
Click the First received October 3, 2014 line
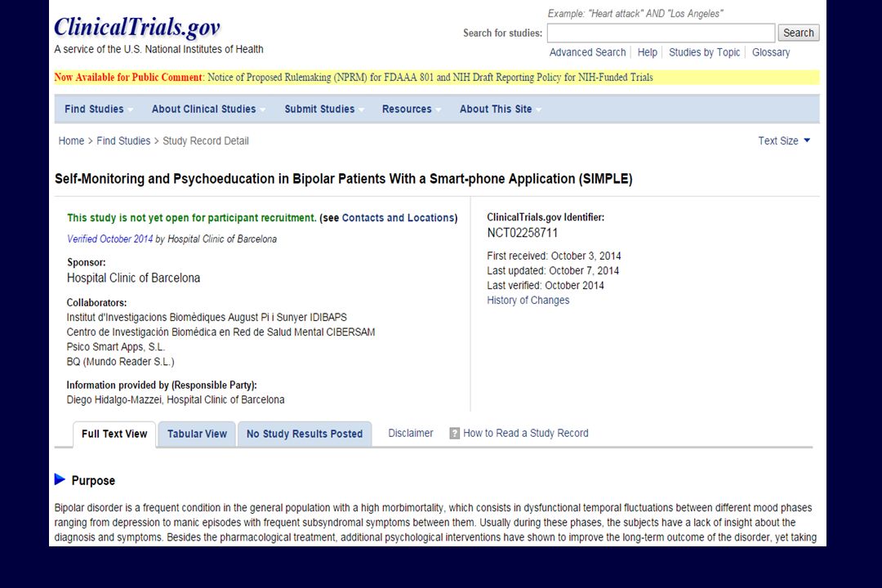tap(554, 256)
